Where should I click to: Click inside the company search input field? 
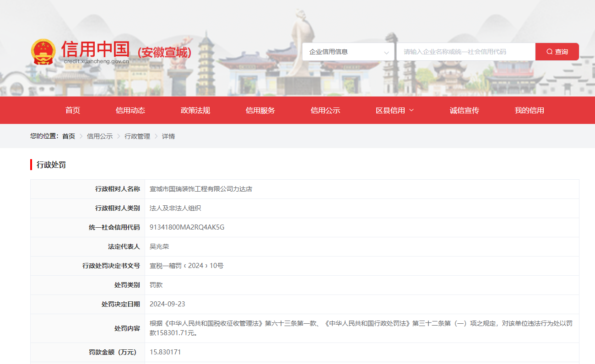coord(465,51)
